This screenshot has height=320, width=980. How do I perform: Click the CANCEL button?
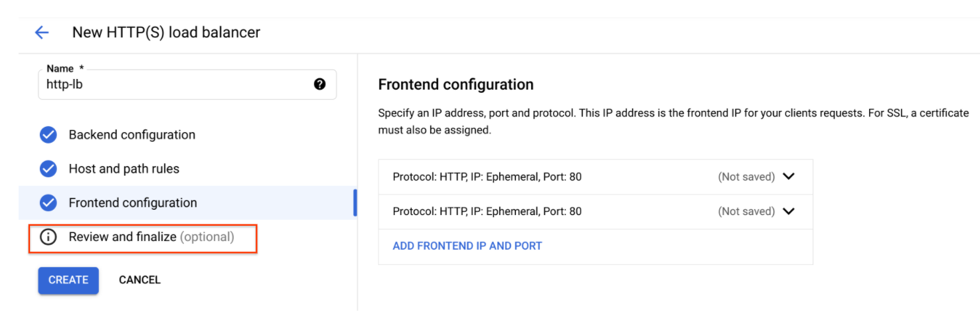(139, 280)
